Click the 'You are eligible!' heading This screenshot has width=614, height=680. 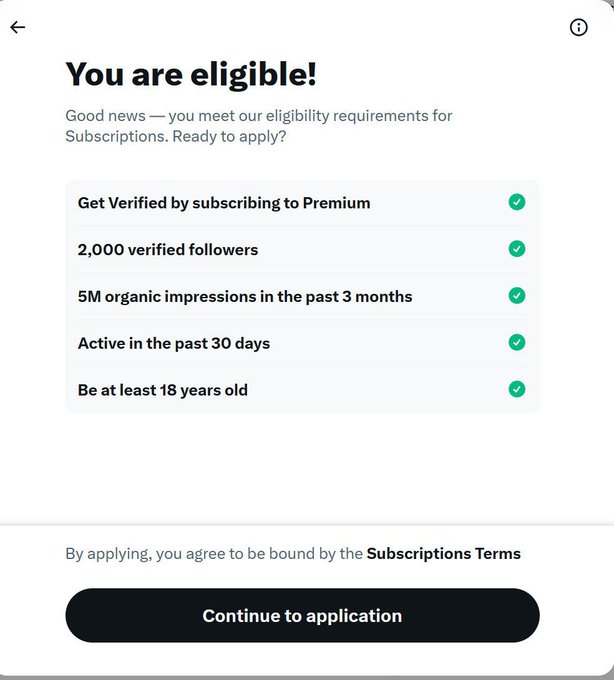tap(190, 75)
